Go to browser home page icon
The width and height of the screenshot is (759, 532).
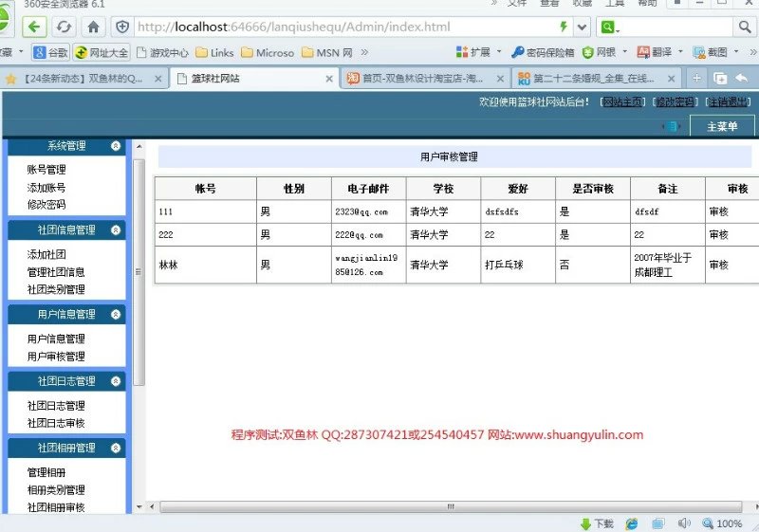93,27
